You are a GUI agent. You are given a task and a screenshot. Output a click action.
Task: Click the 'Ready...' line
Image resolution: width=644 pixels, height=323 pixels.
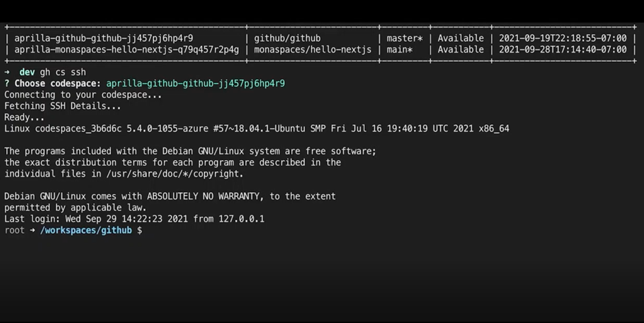pos(24,117)
